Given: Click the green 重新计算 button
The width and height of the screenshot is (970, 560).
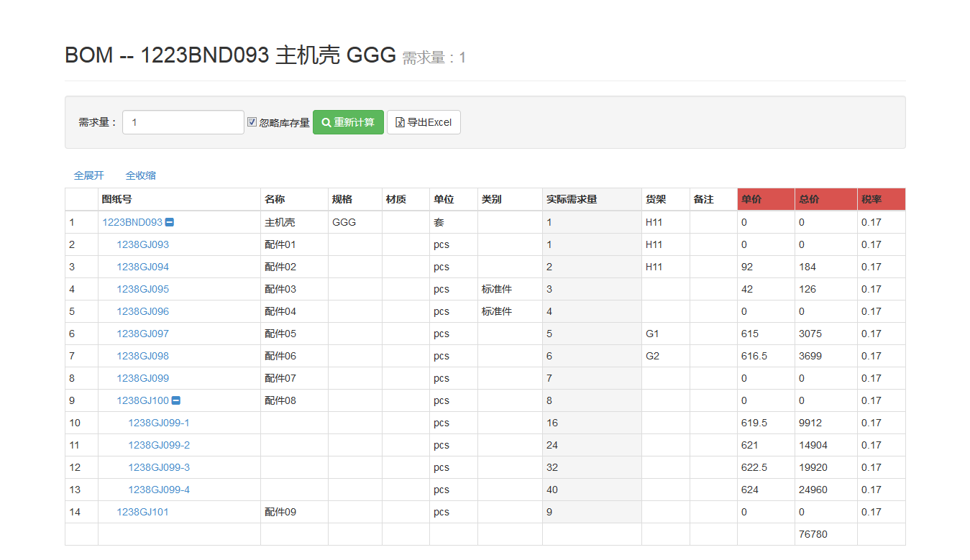Looking at the screenshot, I should (x=348, y=122).
